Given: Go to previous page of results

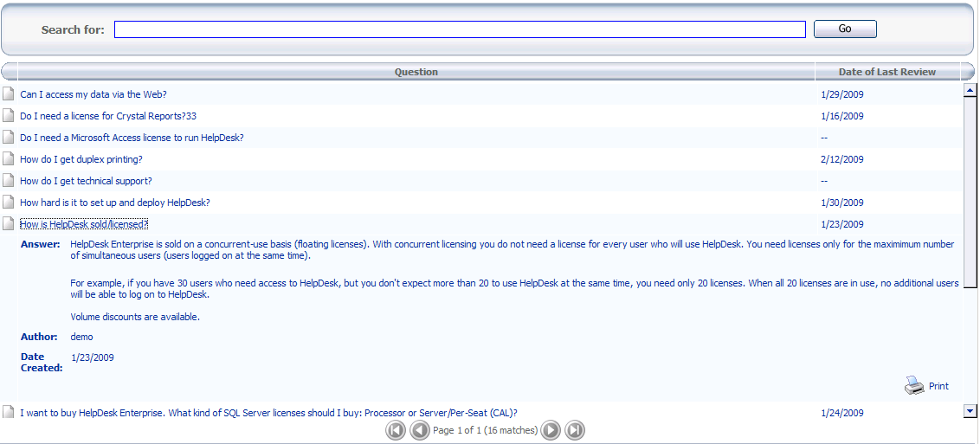Looking at the screenshot, I should coord(420,430).
